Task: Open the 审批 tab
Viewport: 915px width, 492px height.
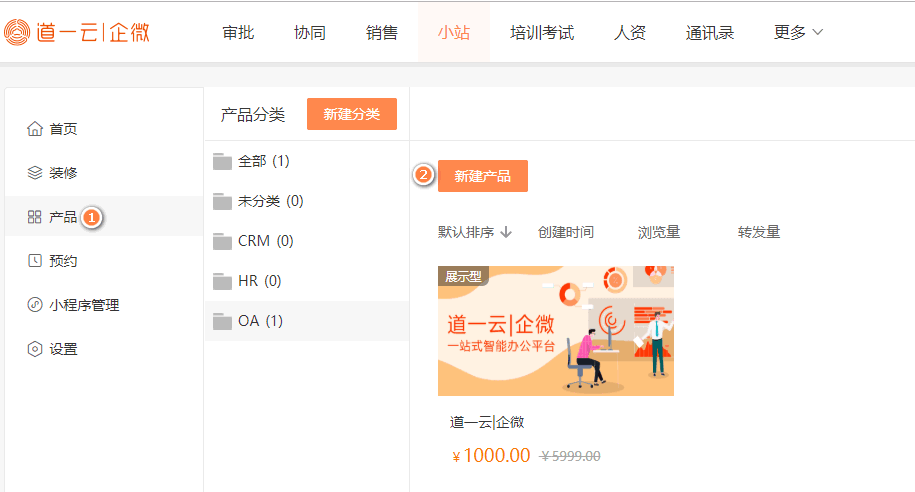Action: click(238, 32)
